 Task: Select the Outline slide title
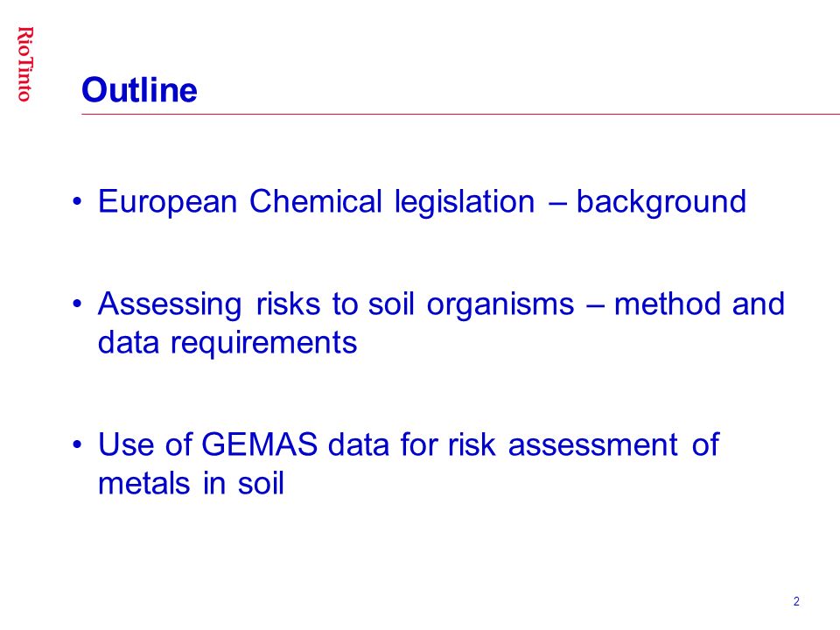click(x=139, y=89)
